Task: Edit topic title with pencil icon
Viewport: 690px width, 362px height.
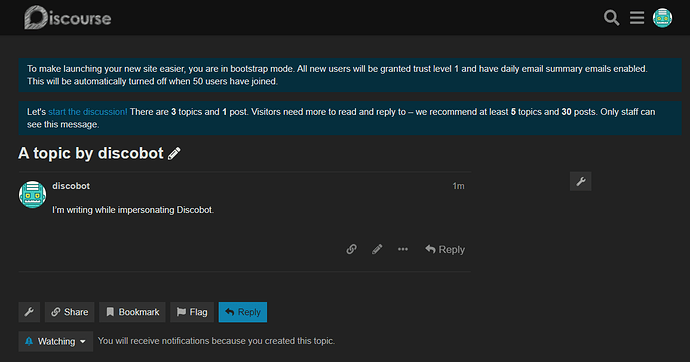Action: coord(174,154)
